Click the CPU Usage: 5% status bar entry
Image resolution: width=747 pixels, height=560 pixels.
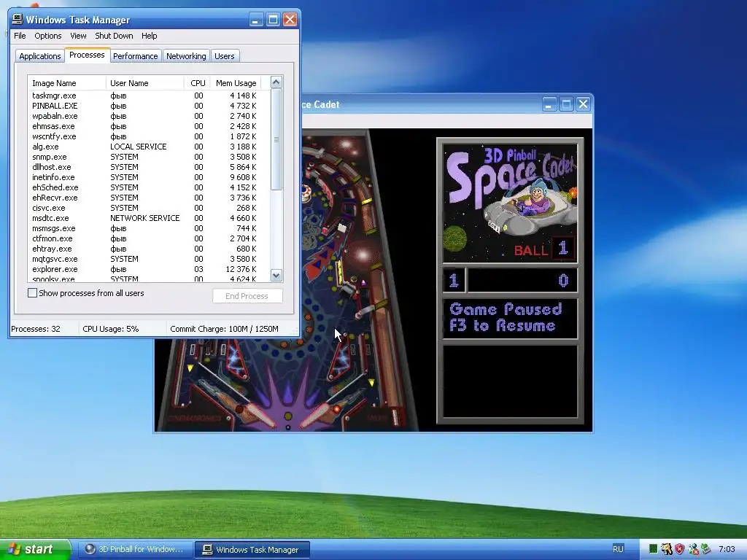[111, 329]
